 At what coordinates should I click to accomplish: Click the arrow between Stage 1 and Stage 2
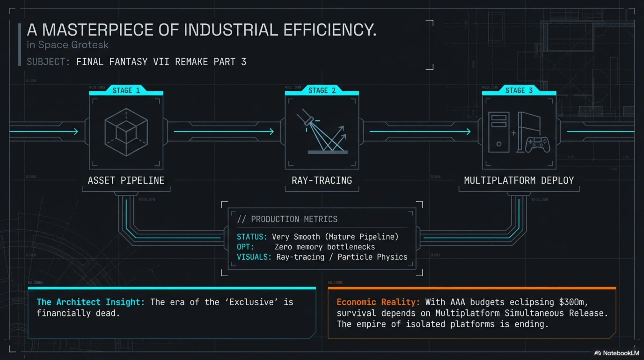coord(223,131)
